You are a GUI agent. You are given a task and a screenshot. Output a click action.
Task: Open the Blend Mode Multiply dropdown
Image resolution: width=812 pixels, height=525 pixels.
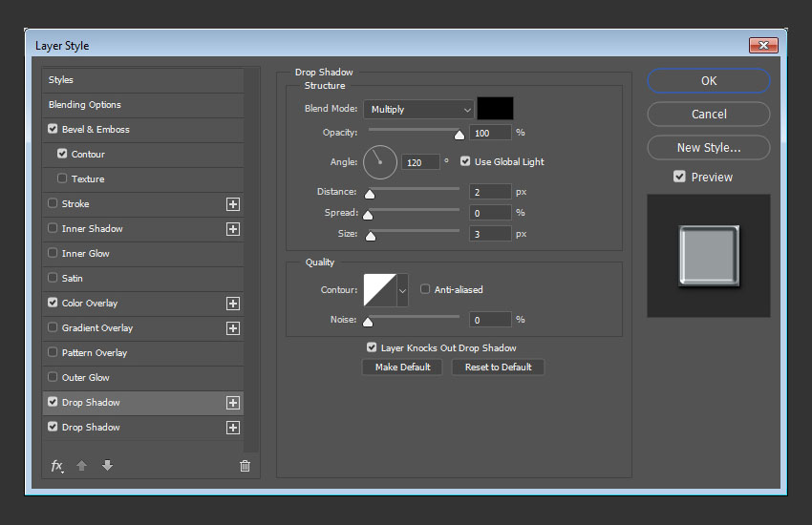[418, 110]
